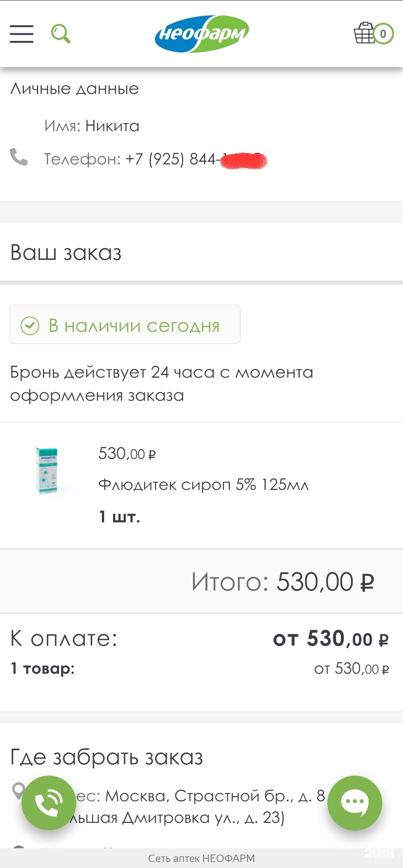This screenshot has width=403, height=868.
Task: Open "Флюдитек сироп 5% 125мл" product link
Action: tap(203, 485)
